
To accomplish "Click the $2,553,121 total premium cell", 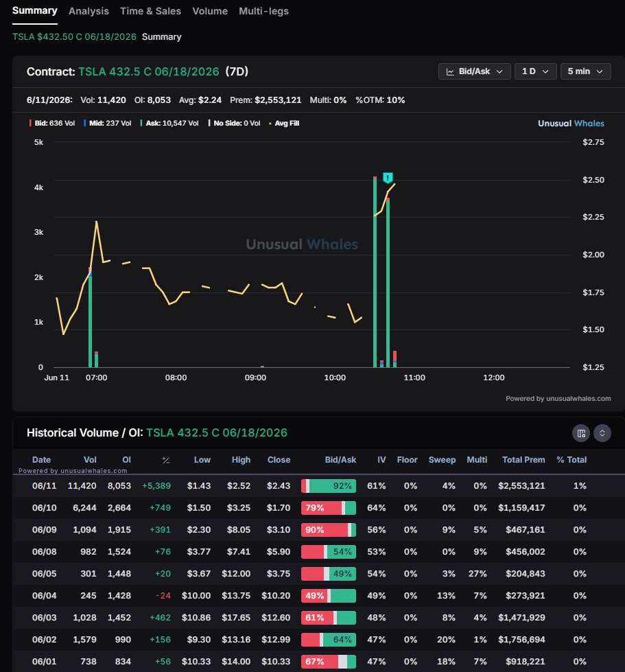I will (521, 486).
